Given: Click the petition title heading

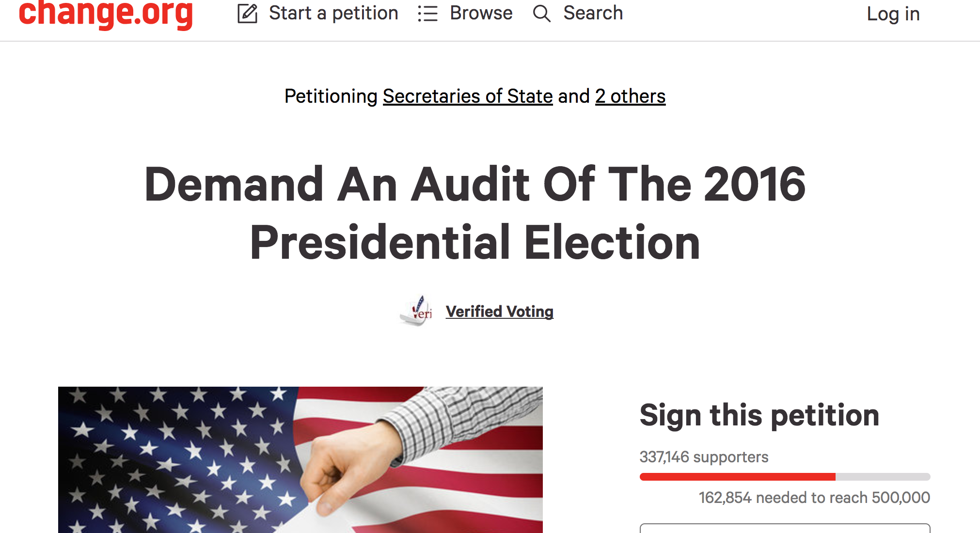Looking at the screenshot, I should tap(475, 213).
